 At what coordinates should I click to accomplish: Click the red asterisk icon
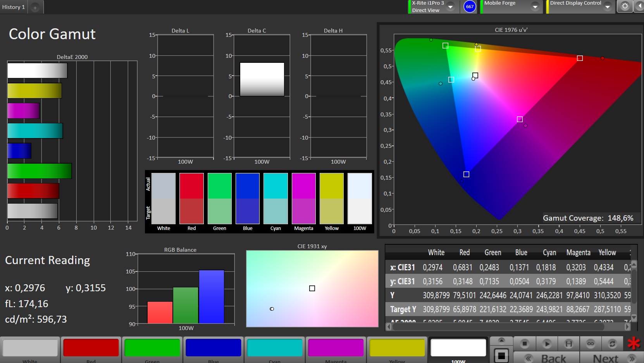pos(634,343)
